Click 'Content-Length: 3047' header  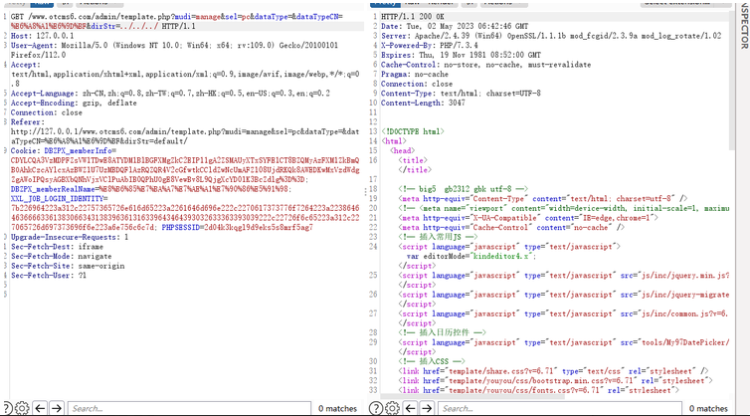(x=423, y=103)
